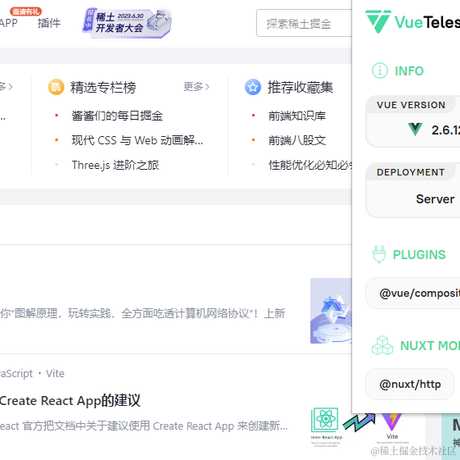
Task: Click the INFO section circle icon
Action: [x=380, y=71]
